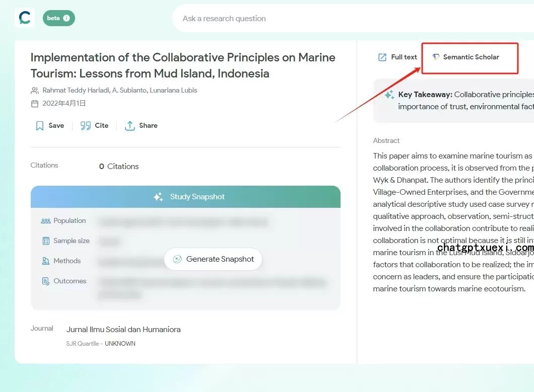Click the journal name Jurnal Ilmu Sosial dan Humaniora
The image size is (534, 392).
click(x=123, y=330)
